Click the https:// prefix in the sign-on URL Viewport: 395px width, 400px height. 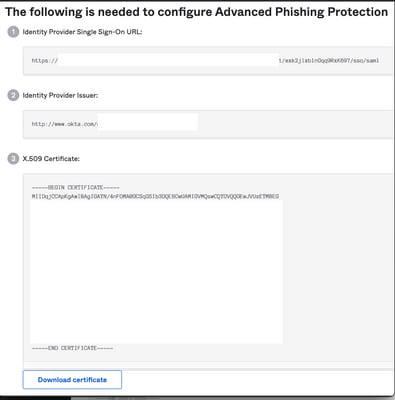(x=45, y=61)
